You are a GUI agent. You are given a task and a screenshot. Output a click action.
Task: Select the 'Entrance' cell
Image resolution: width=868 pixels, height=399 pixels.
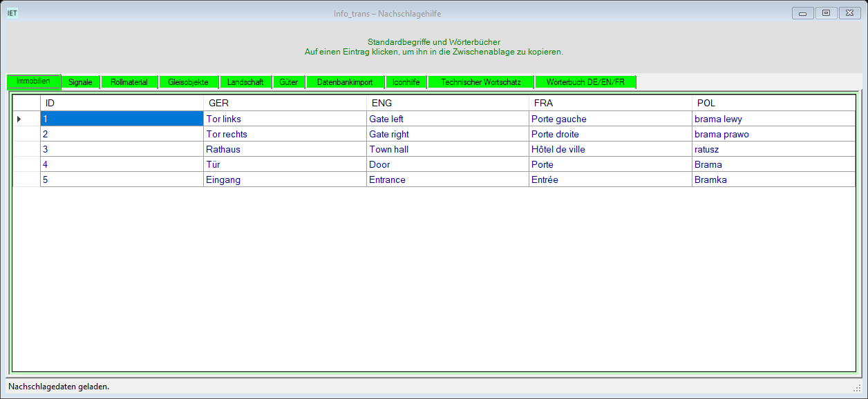(448, 179)
